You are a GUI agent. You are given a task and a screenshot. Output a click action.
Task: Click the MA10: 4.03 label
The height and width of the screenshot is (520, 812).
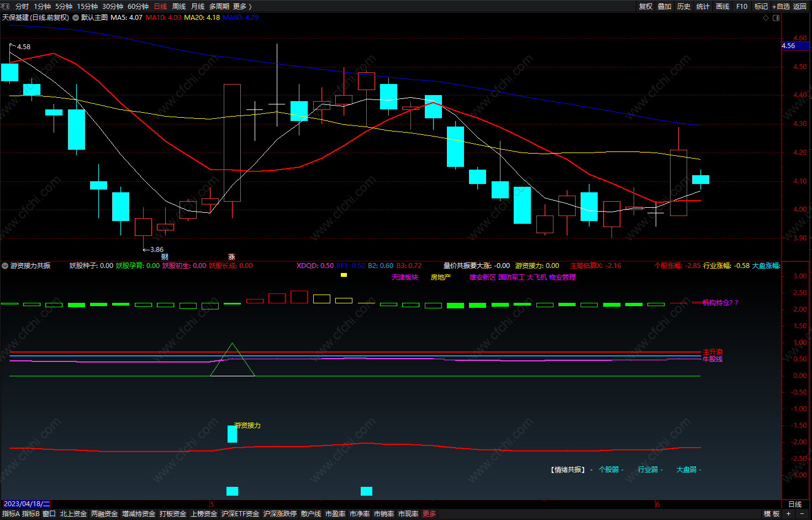click(164, 18)
